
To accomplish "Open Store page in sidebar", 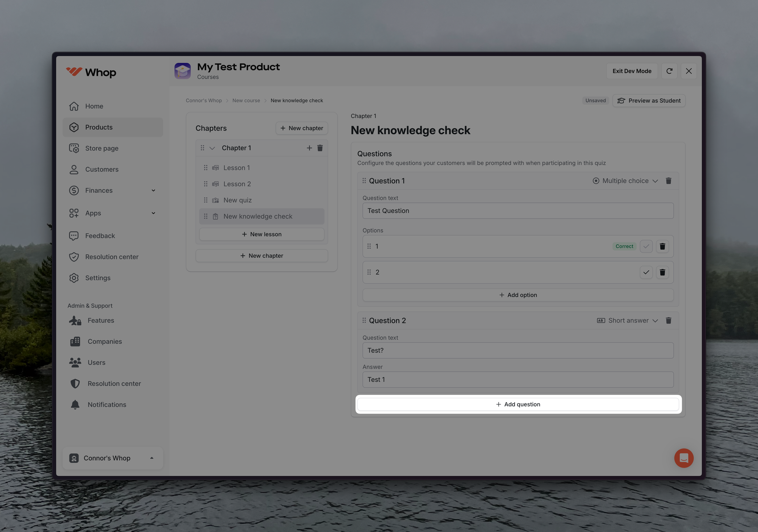I will pos(102,148).
